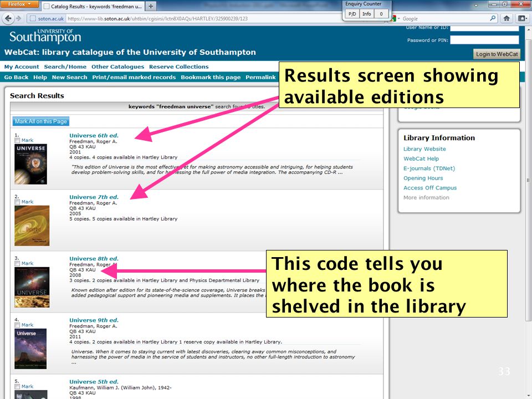Image resolution: width=532 pixels, height=399 pixels.
Task: Select the New Search toolbar link
Action: (70, 78)
